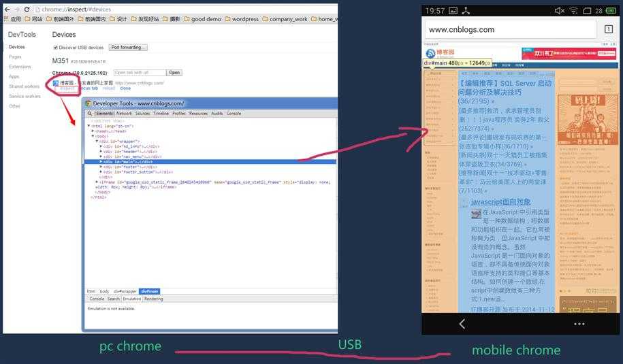
Task: Tap the www.cnblogs.com address bar on mobile
Action: pos(511,29)
